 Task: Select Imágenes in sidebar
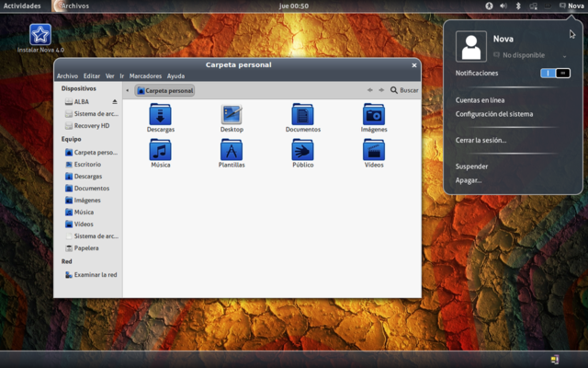click(88, 201)
